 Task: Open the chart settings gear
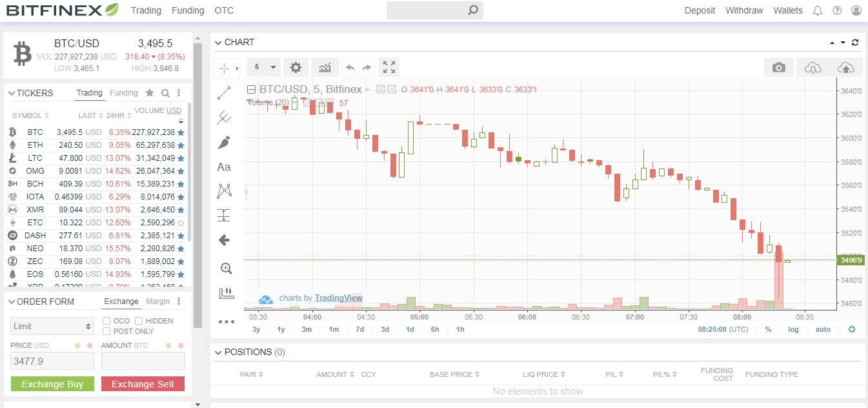[x=296, y=66]
